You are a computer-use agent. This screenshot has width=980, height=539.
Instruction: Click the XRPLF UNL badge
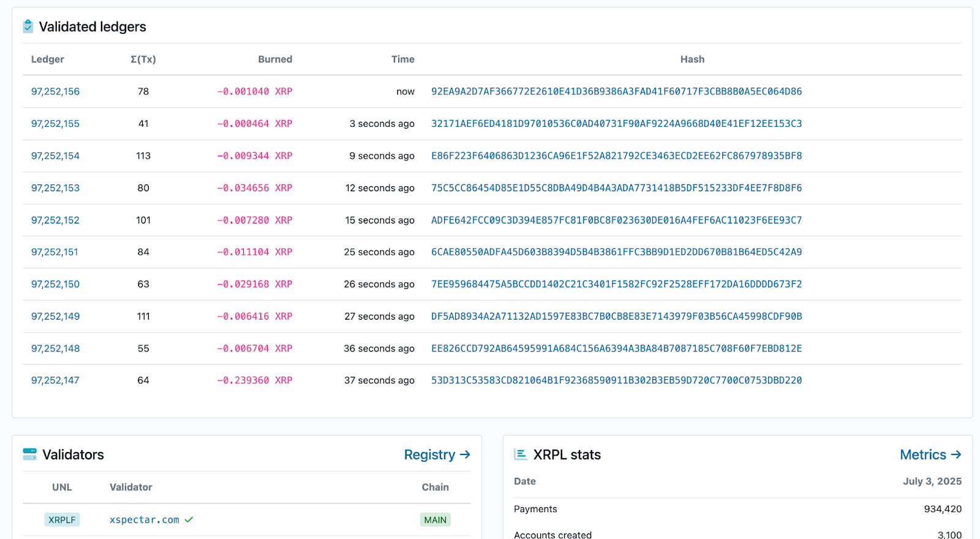62,519
